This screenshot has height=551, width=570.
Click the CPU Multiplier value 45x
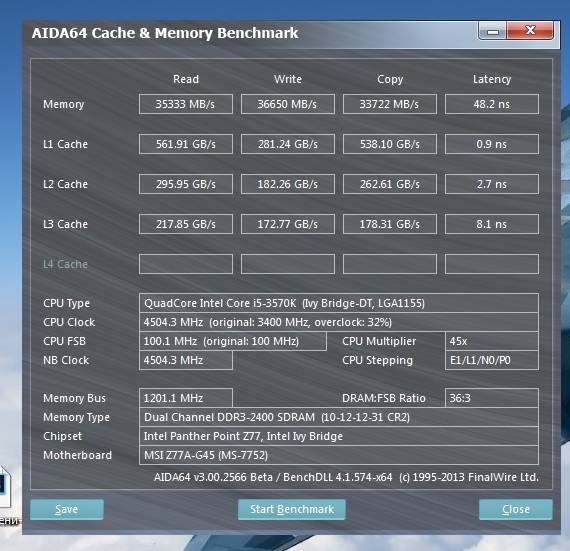[x=492, y=341]
